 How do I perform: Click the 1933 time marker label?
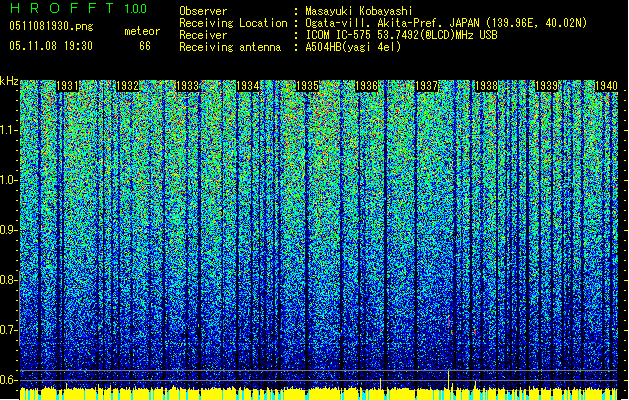pos(187,86)
